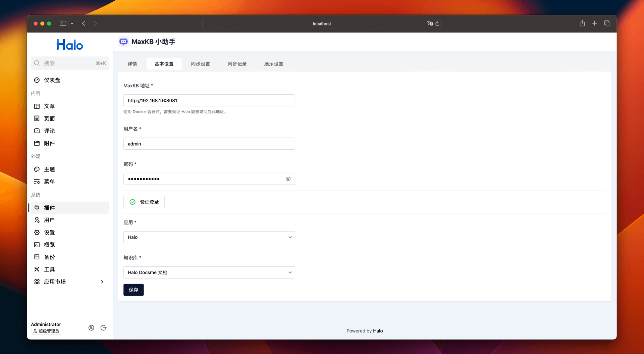Open the Themes (主题) sidebar item
The image size is (644, 354).
69,169
